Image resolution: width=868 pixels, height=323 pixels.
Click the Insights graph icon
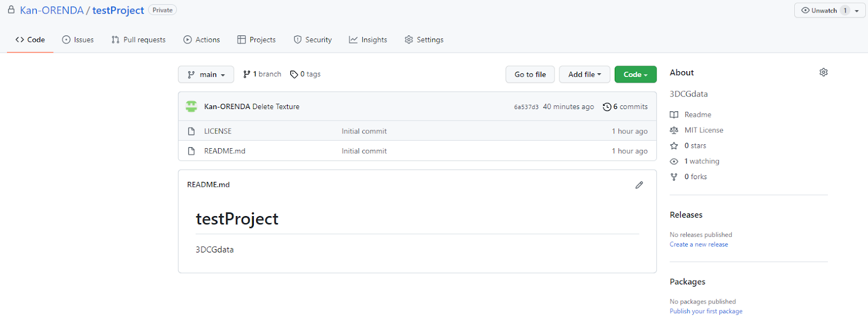pyautogui.click(x=353, y=40)
